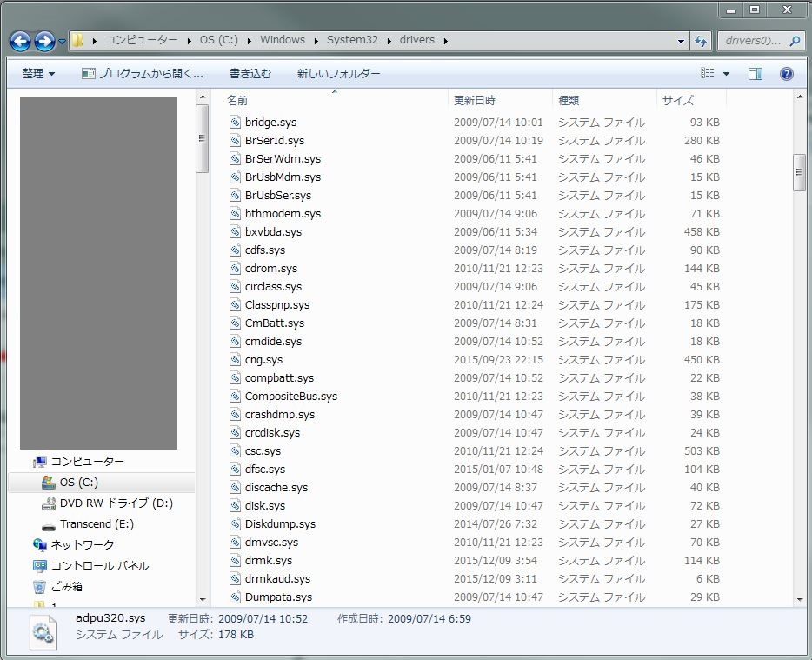Image resolution: width=812 pixels, height=660 pixels.
Task: Click the 書き込む toolbar button
Action: (250, 74)
